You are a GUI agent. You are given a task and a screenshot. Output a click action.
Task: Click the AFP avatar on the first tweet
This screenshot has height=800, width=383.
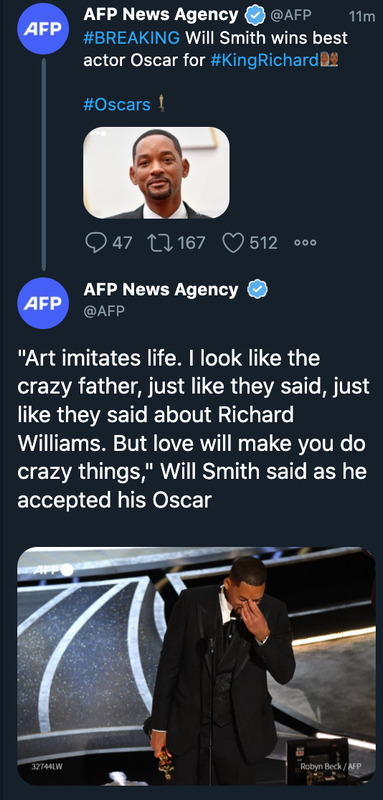(43, 28)
